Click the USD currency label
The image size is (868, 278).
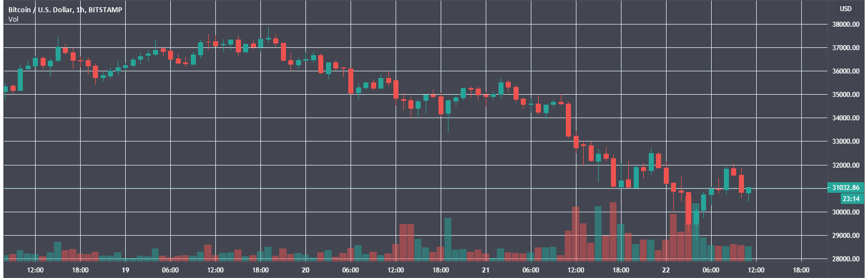click(846, 9)
